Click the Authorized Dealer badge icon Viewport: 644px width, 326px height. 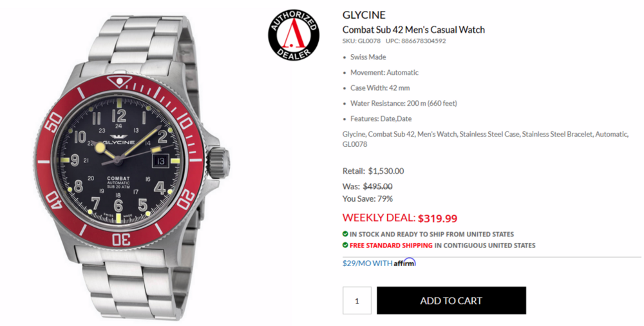click(x=294, y=35)
